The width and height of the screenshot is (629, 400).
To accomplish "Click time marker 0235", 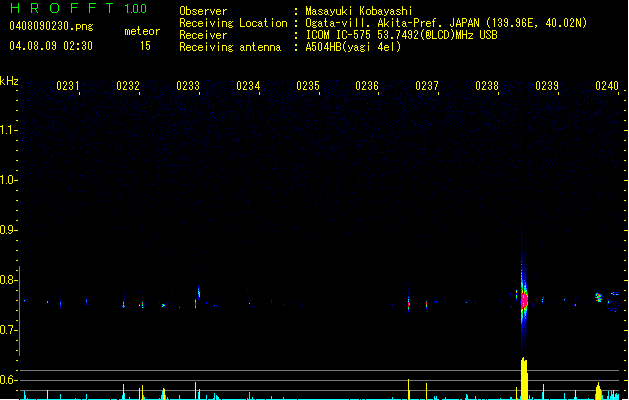I will pos(308,86).
